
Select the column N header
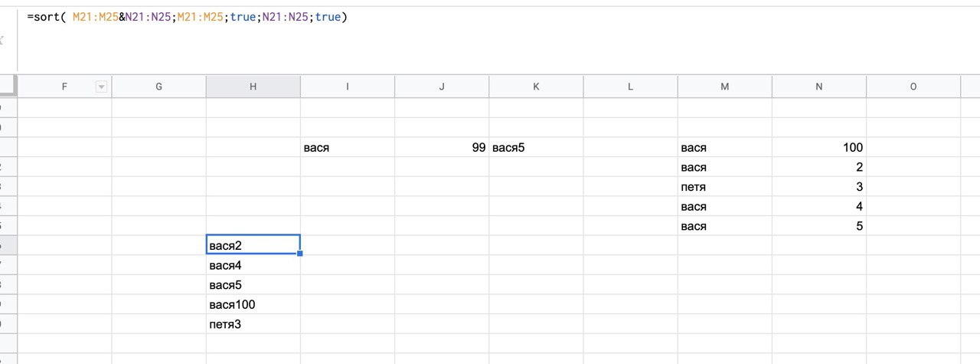tap(818, 87)
